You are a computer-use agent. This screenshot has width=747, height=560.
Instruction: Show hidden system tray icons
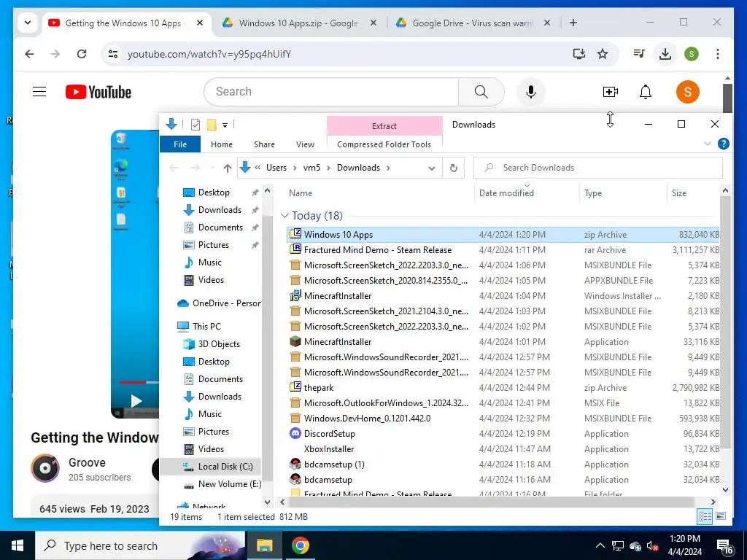point(600,545)
